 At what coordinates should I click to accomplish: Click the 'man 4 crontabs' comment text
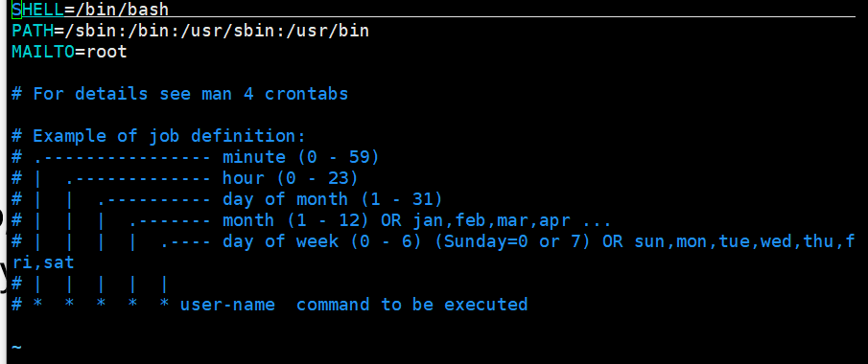coord(274,94)
